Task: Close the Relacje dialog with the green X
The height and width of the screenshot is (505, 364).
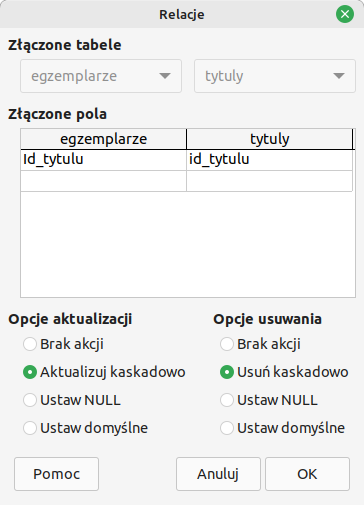Action: point(345,14)
